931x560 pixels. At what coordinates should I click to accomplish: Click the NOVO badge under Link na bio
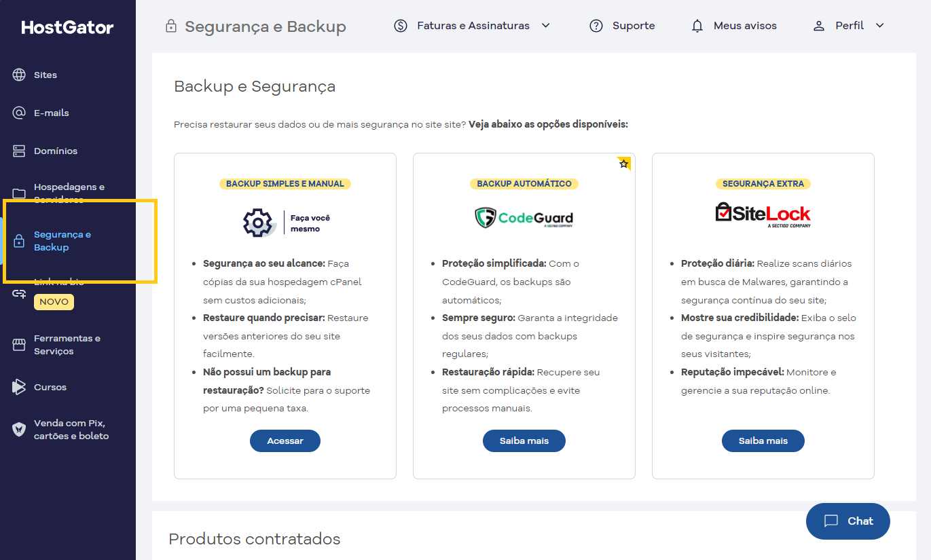pos(54,301)
